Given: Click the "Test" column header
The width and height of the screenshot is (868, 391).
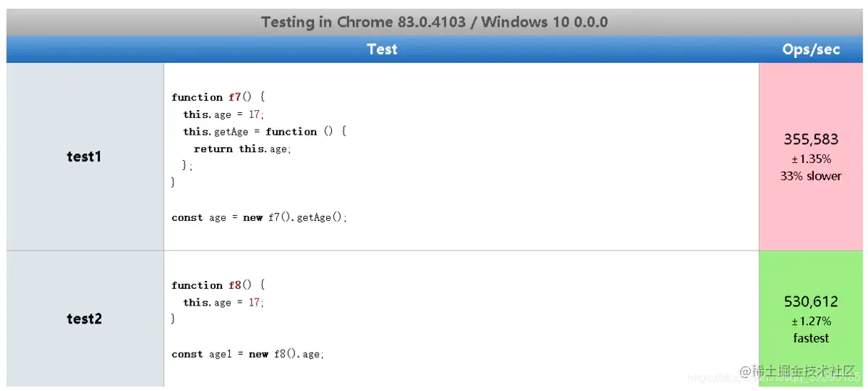Looking at the screenshot, I should coord(382,49).
